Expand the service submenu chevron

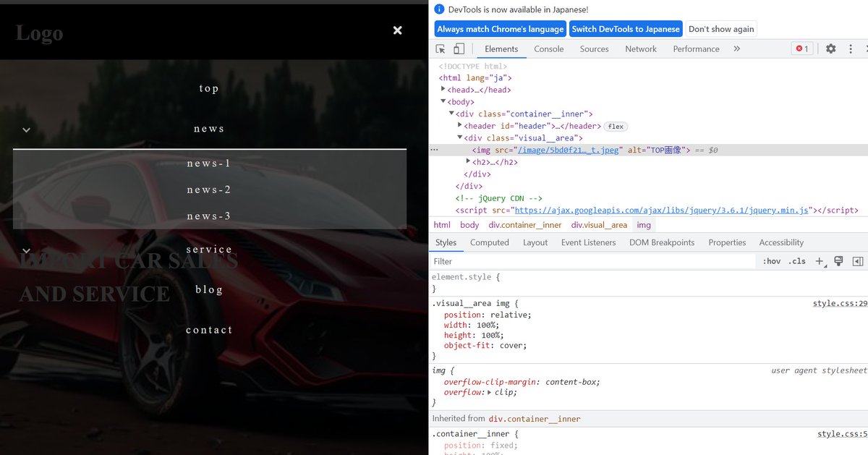click(x=26, y=251)
